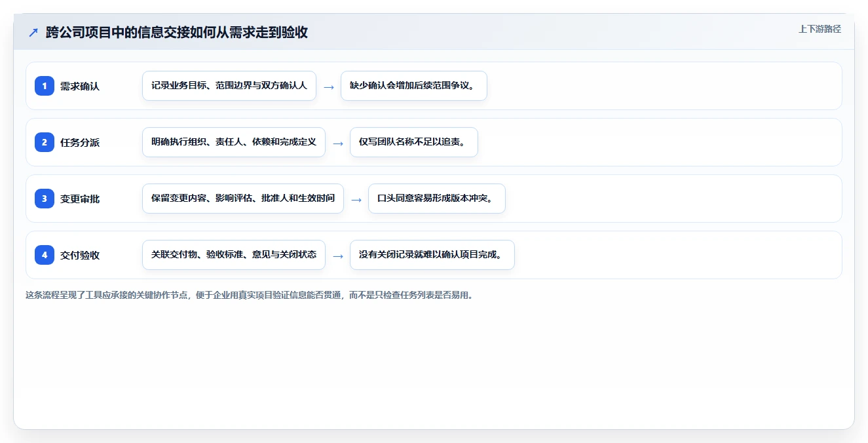
Task: Click the 上下游路径 label
Action: click(820, 29)
